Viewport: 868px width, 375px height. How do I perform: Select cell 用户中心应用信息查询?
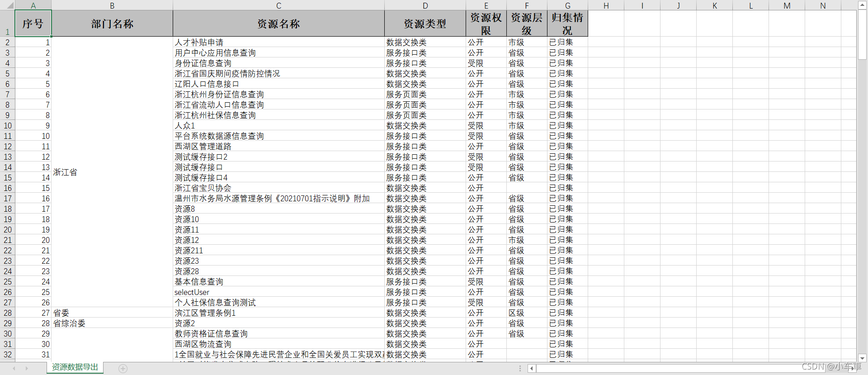pos(278,52)
